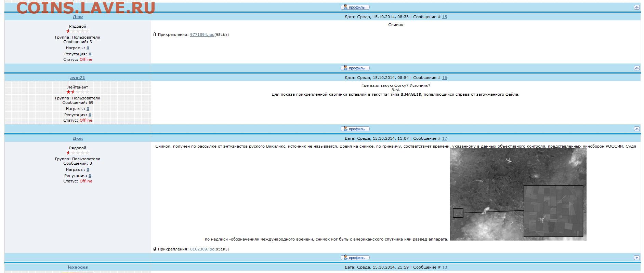The height and width of the screenshot is (273, 644).
Task: Click paperclip icon next to 9771894.jpg
Action: [x=155, y=35]
